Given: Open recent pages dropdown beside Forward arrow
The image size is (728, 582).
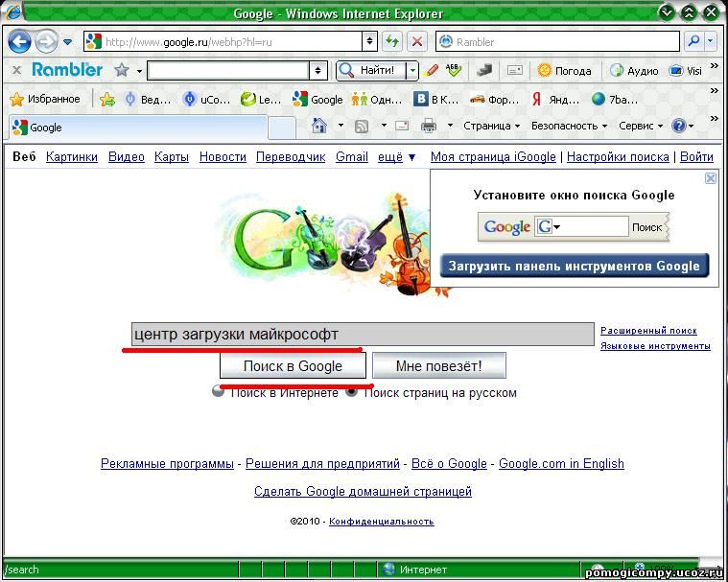Looking at the screenshot, I should (68, 42).
